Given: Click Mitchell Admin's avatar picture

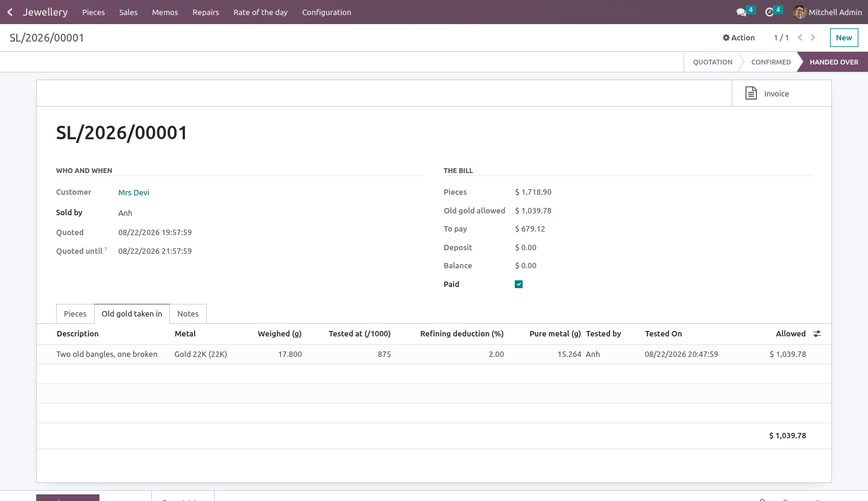Looking at the screenshot, I should [800, 12].
